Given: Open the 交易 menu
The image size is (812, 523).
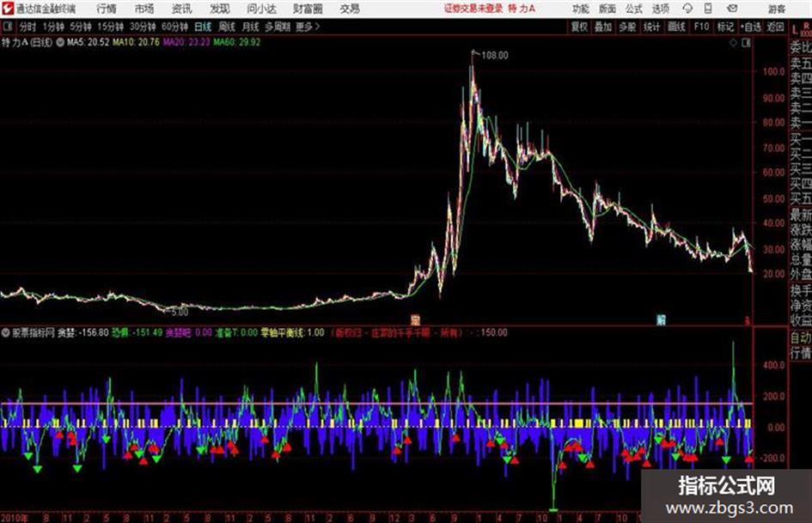Looking at the screenshot, I should 350,9.
